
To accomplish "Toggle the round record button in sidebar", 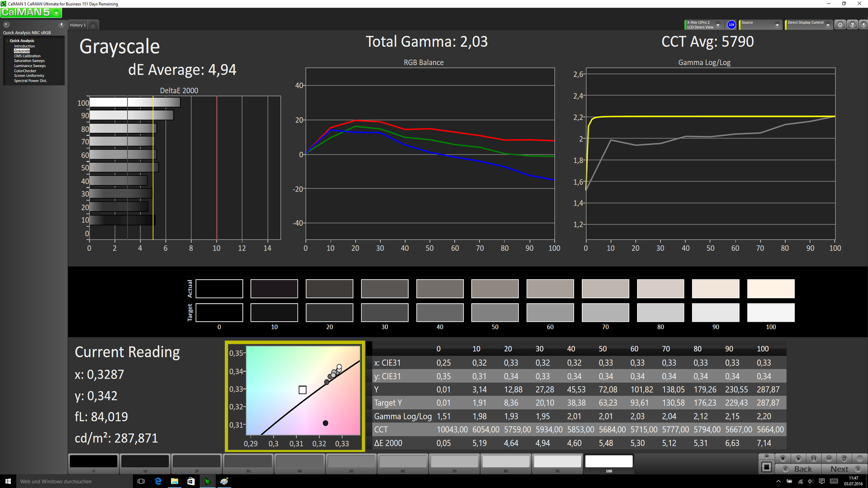I will click(6, 24).
